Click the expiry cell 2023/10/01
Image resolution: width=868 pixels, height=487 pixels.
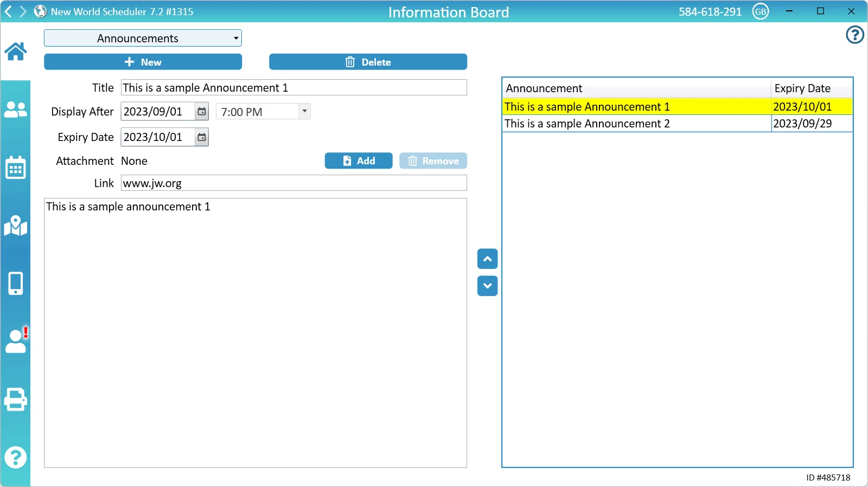tap(812, 107)
